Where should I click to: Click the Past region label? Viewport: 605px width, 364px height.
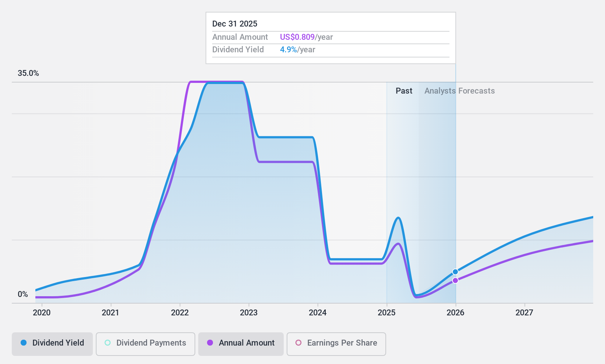coord(404,91)
